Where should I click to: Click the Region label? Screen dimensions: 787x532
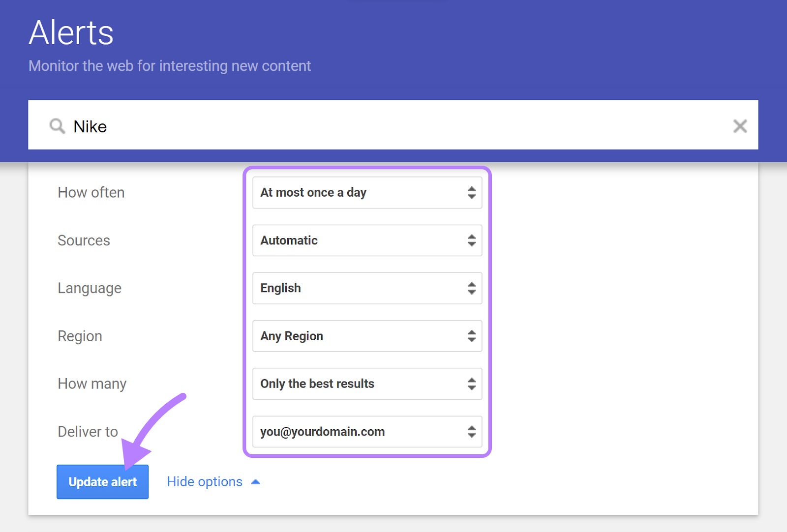(80, 337)
